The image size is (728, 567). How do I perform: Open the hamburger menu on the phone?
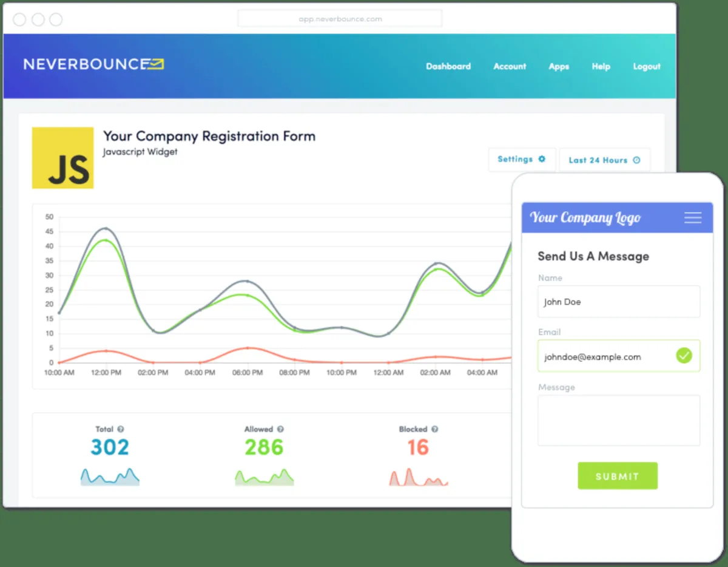(693, 218)
